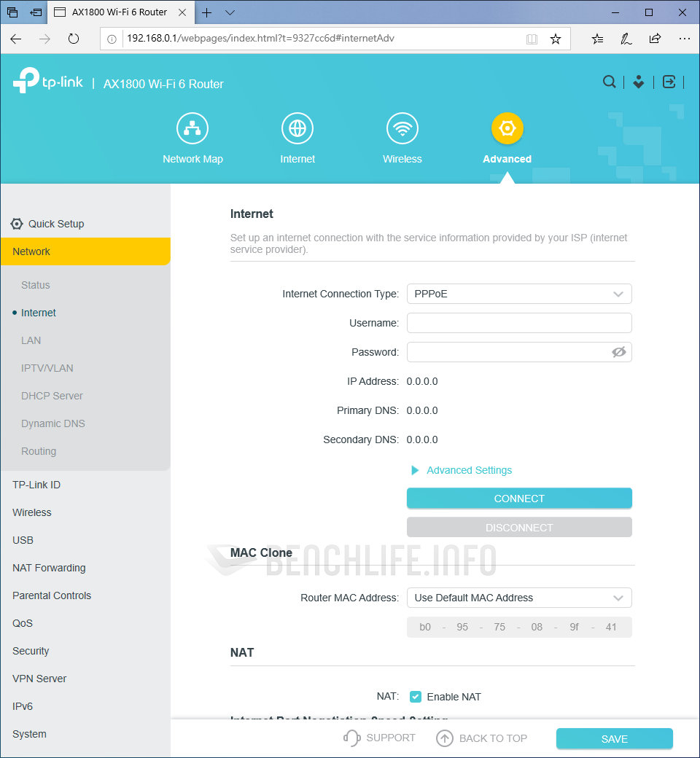Click the SAVE button
Image resolution: width=700 pixels, height=758 pixels.
coord(615,738)
